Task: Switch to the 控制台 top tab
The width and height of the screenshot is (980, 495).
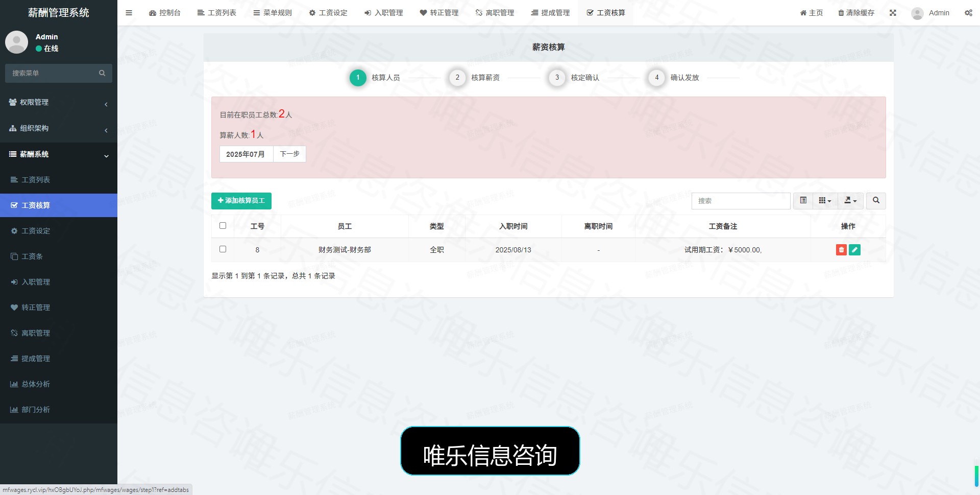Action: click(164, 13)
